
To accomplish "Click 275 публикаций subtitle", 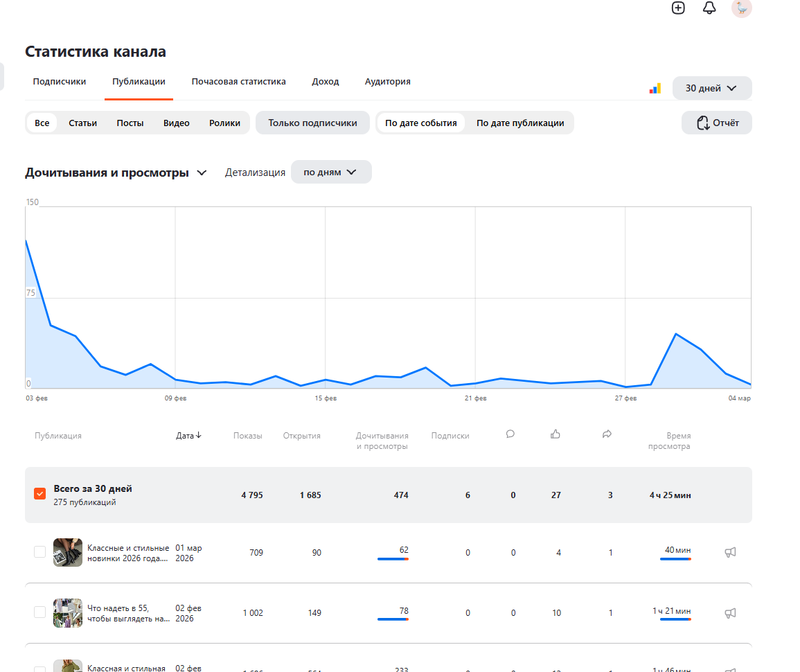I will coord(85,502).
